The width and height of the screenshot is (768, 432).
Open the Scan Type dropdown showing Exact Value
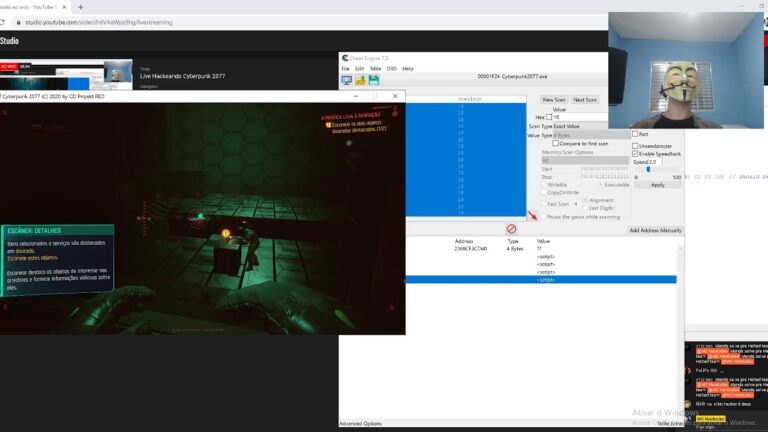coord(591,126)
